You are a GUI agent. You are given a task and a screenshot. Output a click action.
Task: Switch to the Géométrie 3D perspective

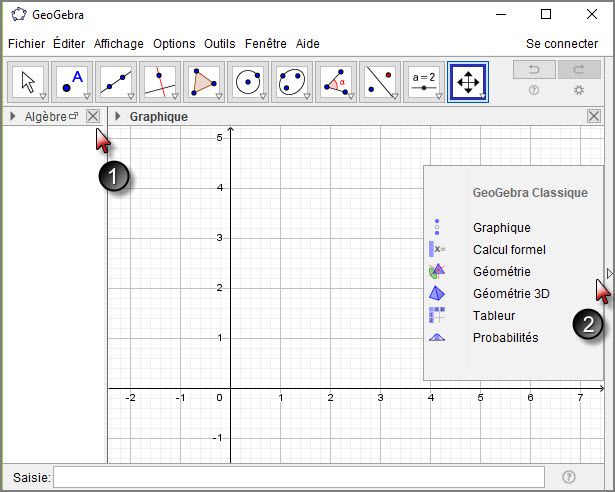513,293
